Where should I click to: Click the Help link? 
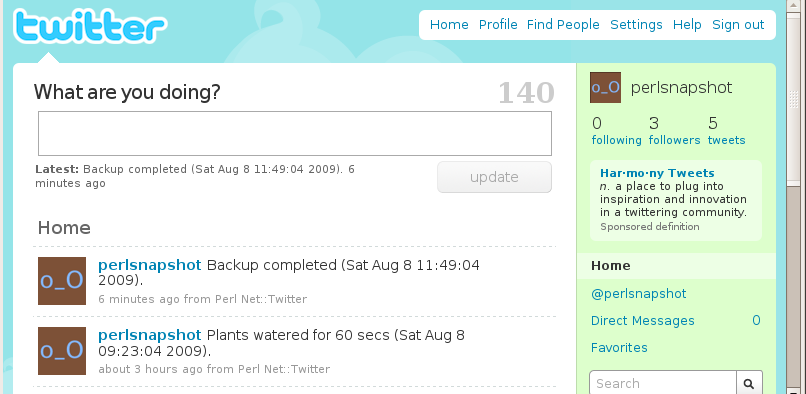point(687,25)
